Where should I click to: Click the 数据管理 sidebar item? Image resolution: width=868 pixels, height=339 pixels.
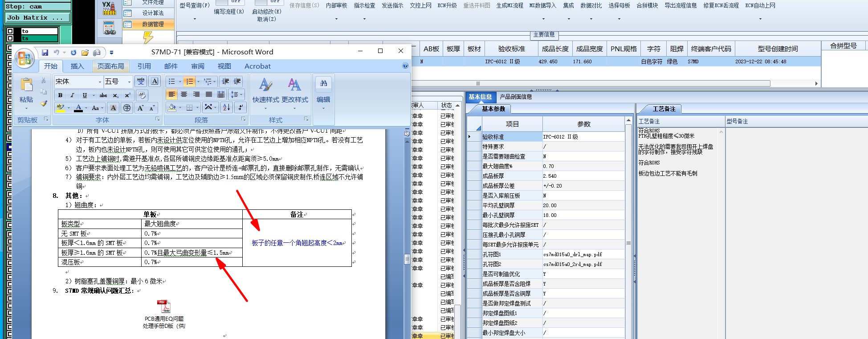[x=148, y=24]
